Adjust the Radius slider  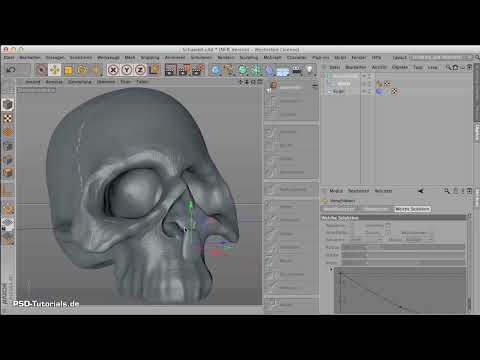coord(403,247)
